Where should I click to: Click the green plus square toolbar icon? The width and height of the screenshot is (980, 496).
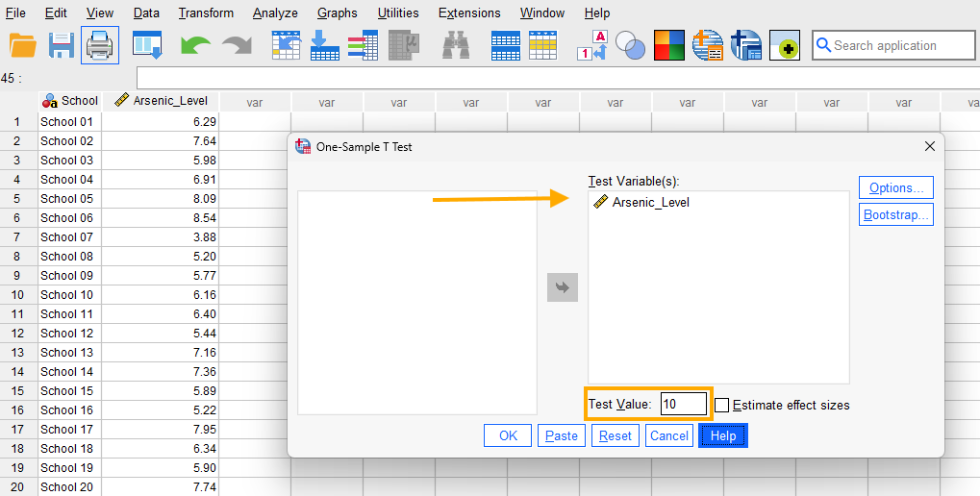(x=785, y=45)
